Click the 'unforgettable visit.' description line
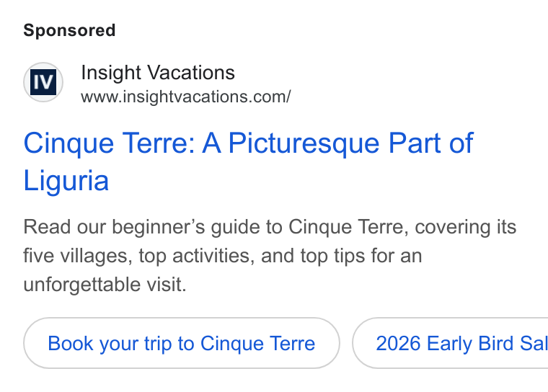548x392 pixels. click(x=105, y=284)
